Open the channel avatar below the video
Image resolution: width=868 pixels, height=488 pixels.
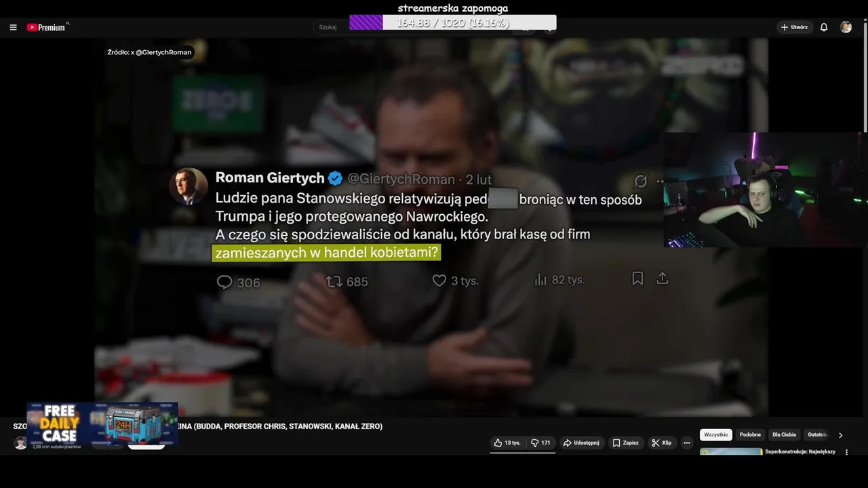click(21, 443)
